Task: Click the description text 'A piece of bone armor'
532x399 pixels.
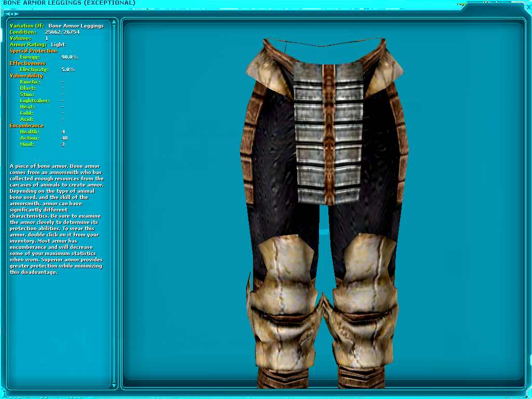Action: coord(38,166)
